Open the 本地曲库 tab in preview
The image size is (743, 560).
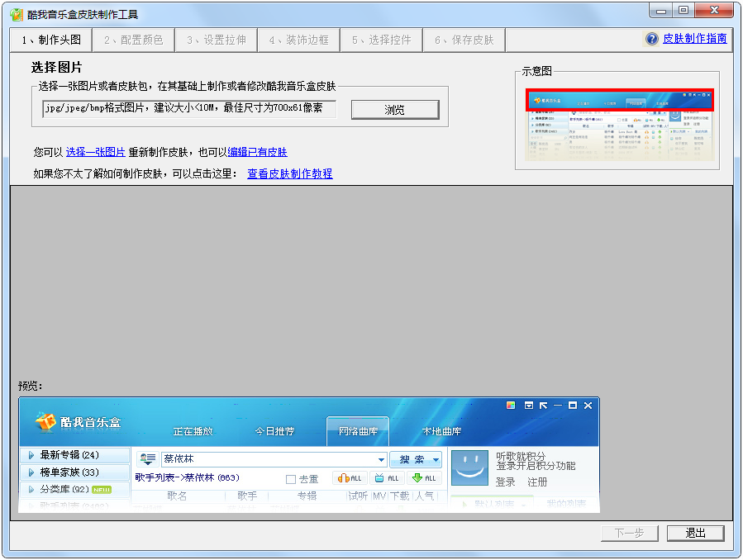441,431
